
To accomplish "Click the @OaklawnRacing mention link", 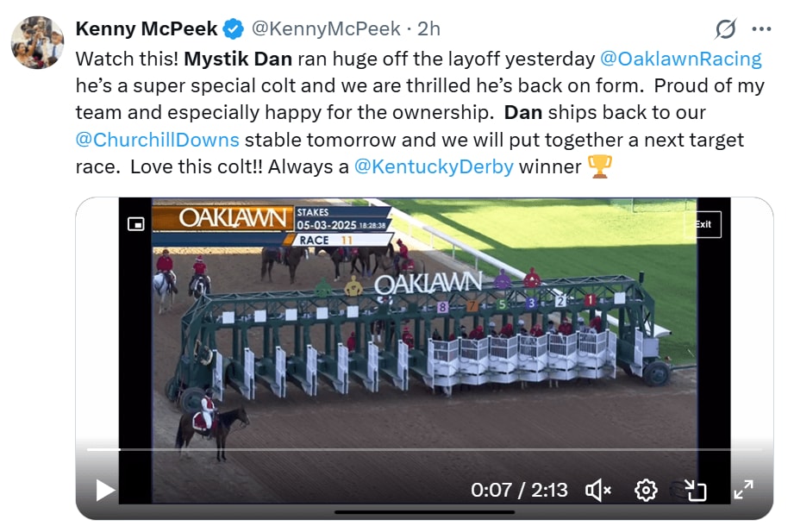I will [x=680, y=59].
